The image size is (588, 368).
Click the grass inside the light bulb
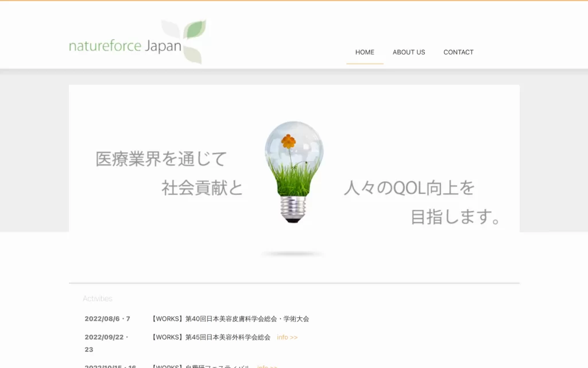click(293, 179)
